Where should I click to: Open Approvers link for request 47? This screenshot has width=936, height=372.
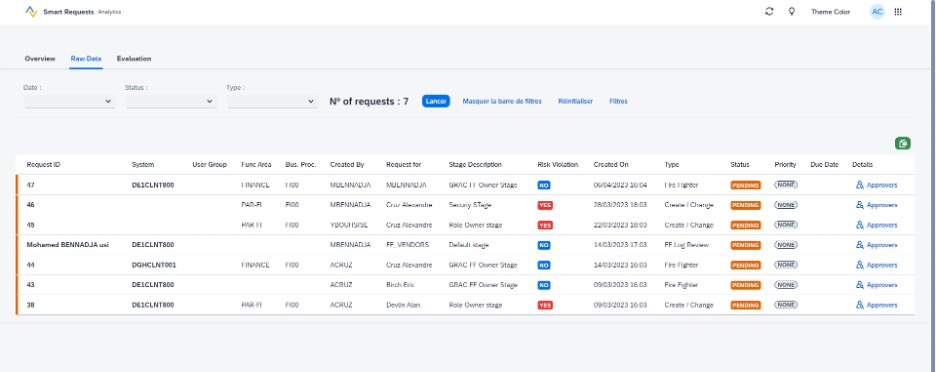click(882, 185)
